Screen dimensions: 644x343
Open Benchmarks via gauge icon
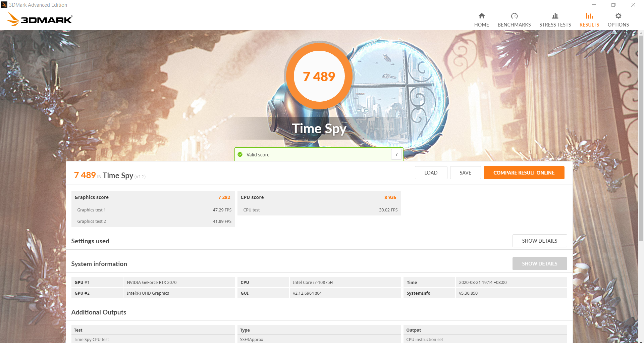point(514,16)
